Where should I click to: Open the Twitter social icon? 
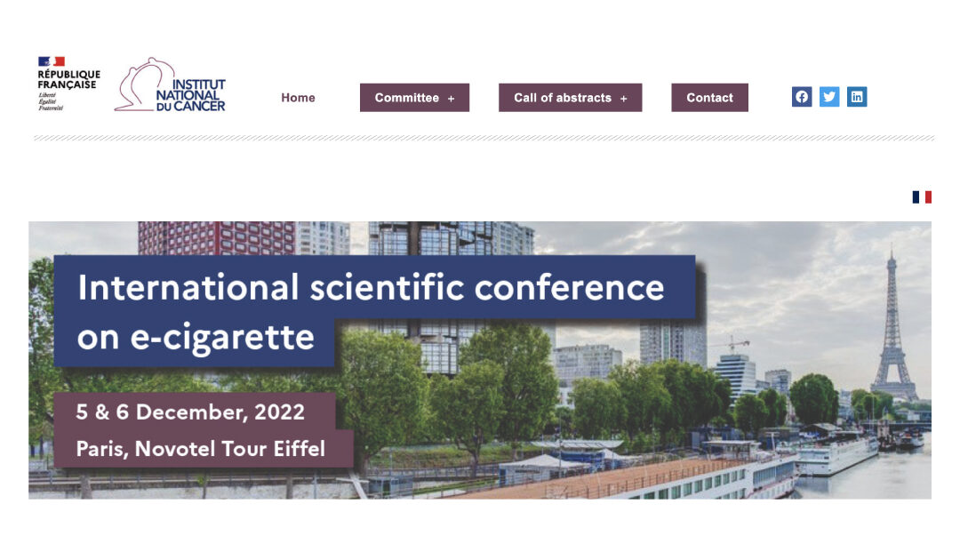(828, 96)
